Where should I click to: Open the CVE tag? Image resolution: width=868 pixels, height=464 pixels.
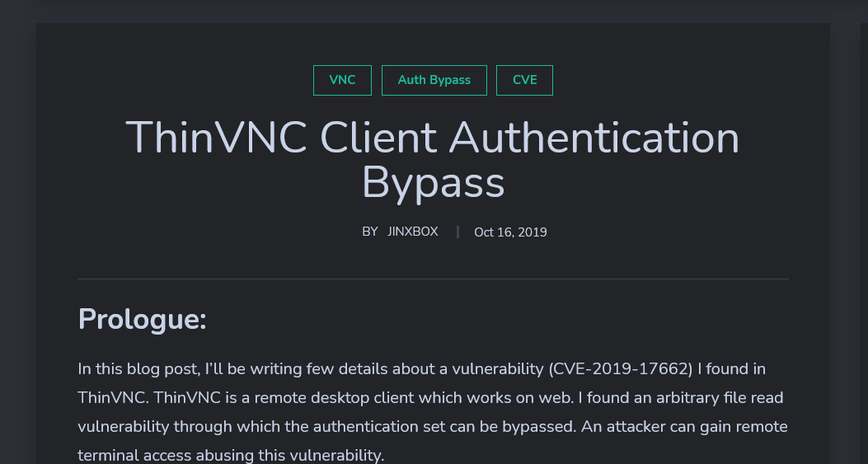[524, 80]
